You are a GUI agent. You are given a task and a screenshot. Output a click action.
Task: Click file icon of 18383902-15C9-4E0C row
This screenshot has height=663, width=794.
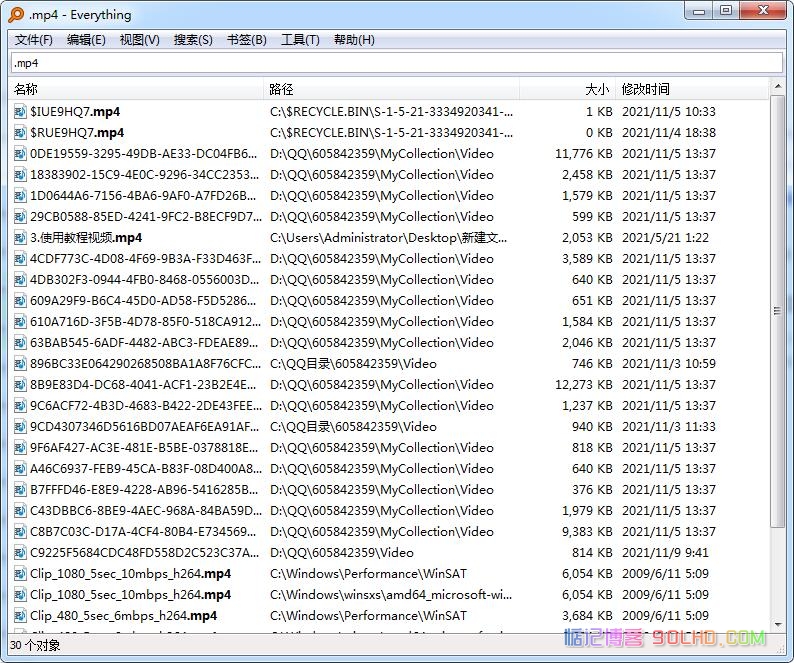pos(20,175)
